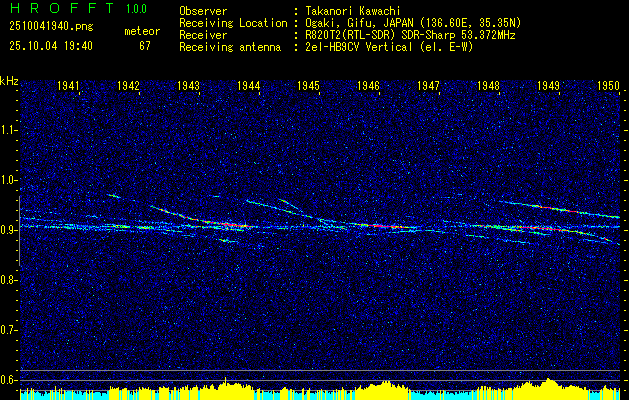Click the 1941 time axis marker
The height and width of the screenshot is (400, 629).
point(69,85)
